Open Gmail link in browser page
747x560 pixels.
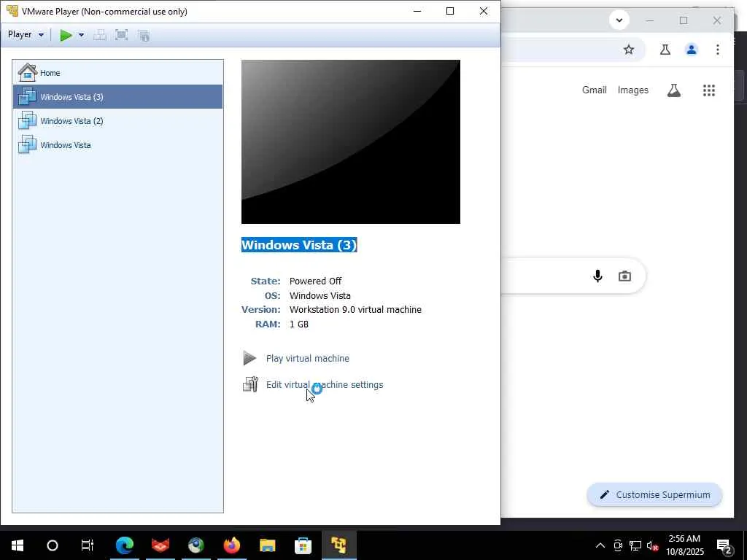(x=594, y=90)
